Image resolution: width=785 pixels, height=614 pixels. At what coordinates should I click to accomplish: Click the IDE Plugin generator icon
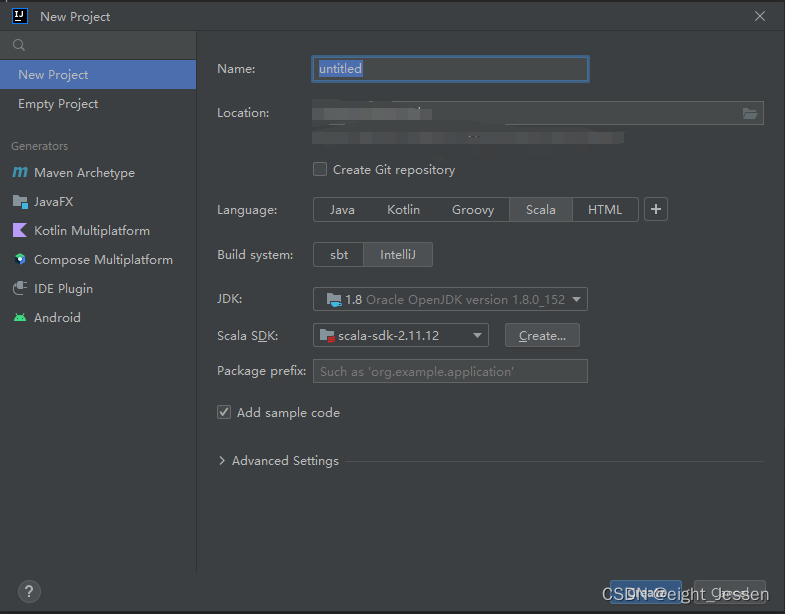(x=20, y=289)
